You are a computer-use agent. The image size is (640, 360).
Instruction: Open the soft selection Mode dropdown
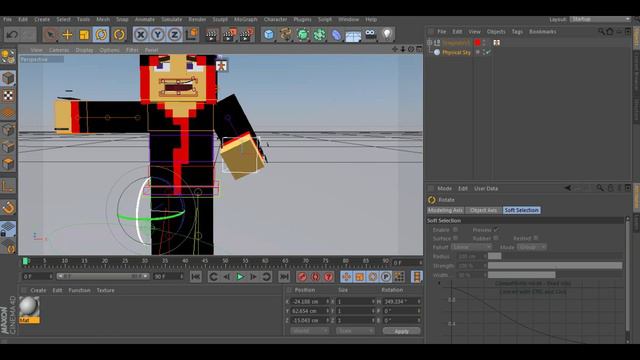click(x=531, y=247)
